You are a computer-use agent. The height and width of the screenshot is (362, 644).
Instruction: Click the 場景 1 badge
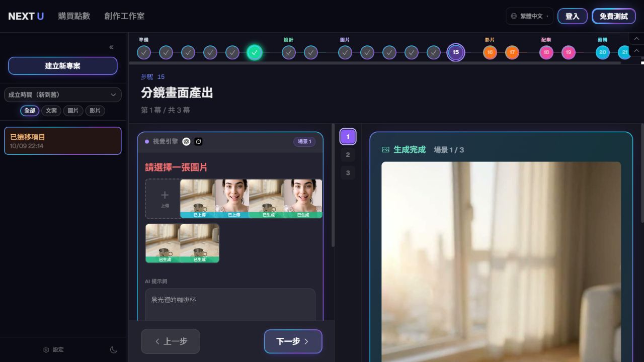tap(304, 142)
